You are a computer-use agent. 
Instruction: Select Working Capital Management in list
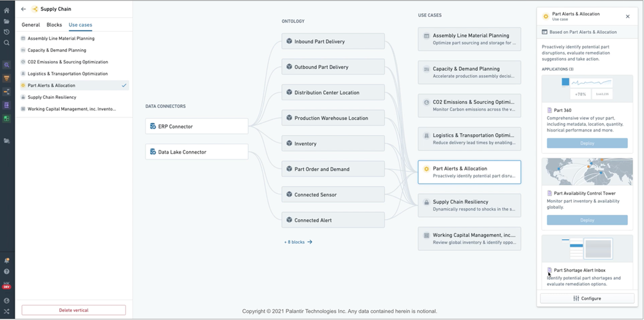75,109
